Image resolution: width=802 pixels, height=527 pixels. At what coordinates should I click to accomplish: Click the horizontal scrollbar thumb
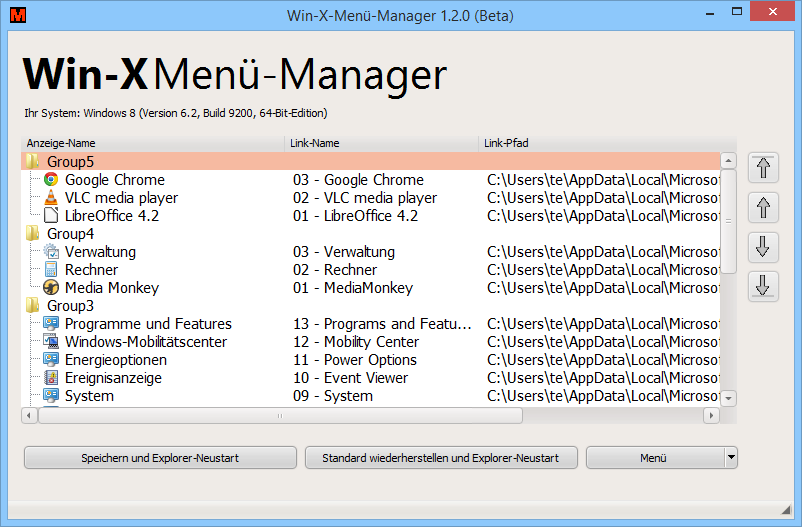coord(280,415)
